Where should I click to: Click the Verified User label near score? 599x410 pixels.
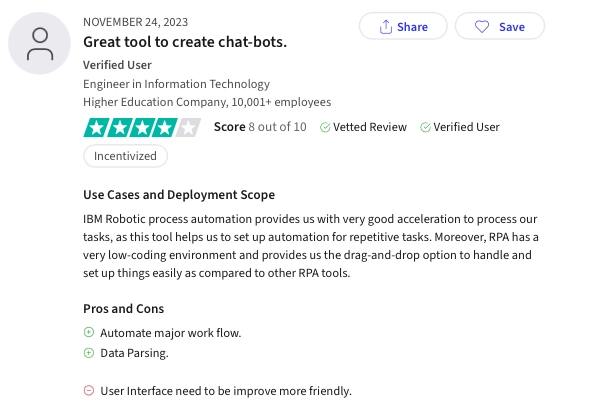click(x=466, y=127)
